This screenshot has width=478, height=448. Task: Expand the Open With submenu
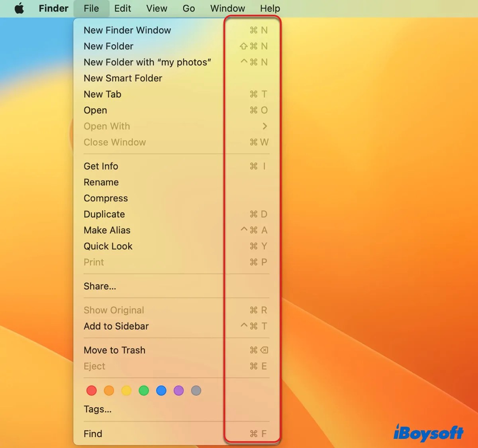107,126
